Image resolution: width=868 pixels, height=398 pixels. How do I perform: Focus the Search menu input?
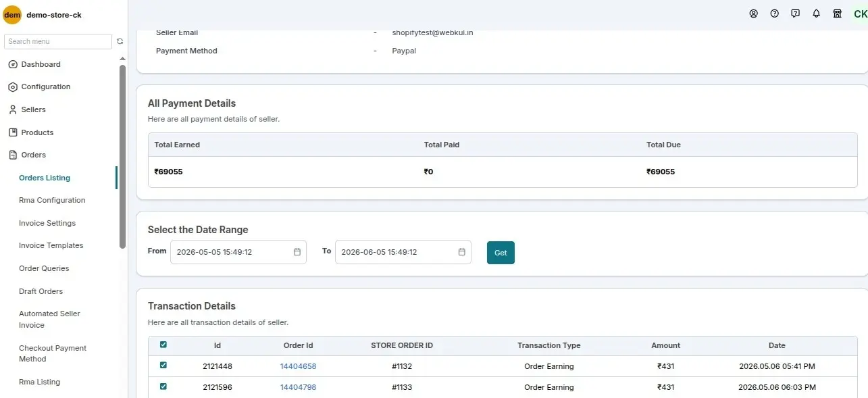pyautogui.click(x=58, y=41)
